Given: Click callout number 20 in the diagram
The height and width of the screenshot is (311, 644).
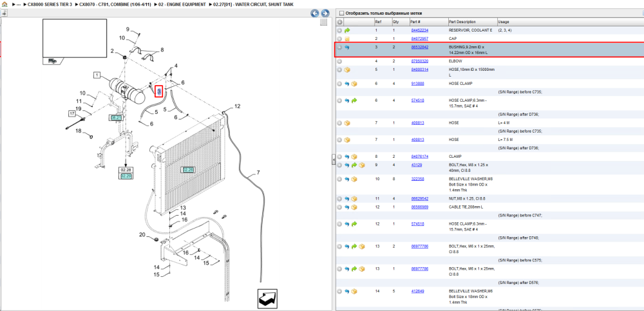Looking at the screenshot, I should (x=142, y=235).
